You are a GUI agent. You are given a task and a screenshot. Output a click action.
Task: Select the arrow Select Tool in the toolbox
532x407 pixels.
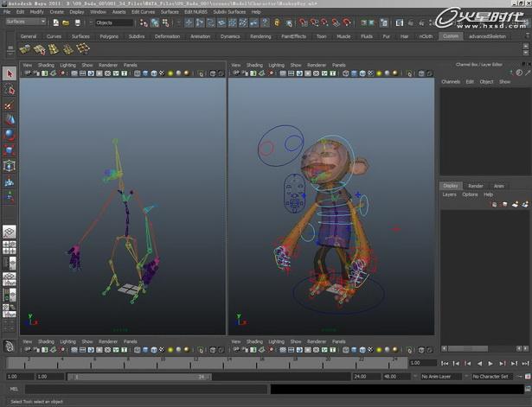pyautogui.click(x=10, y=73)
